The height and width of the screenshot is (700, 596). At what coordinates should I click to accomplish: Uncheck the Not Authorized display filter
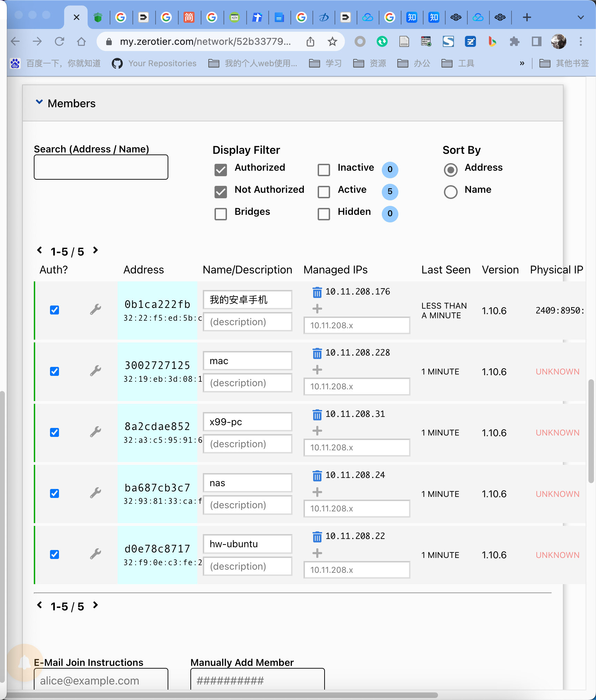click(x=221, y=192)
